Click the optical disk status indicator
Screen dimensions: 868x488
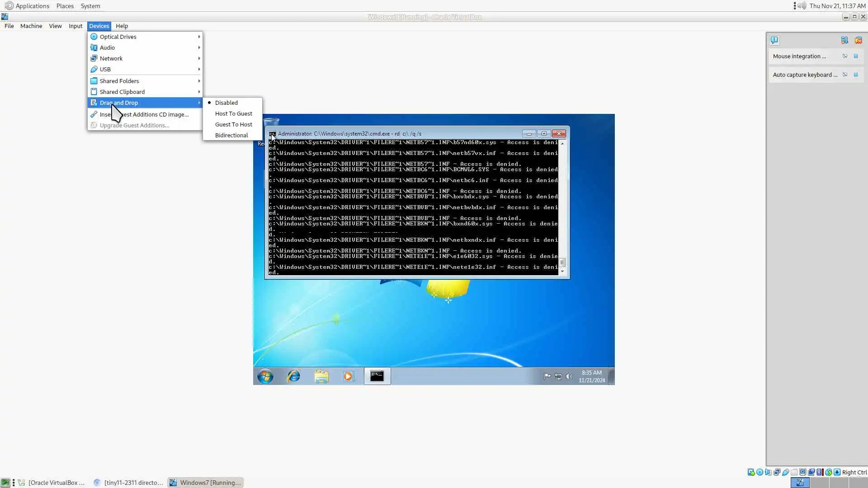pyautogui.click(x=759, y=472)
